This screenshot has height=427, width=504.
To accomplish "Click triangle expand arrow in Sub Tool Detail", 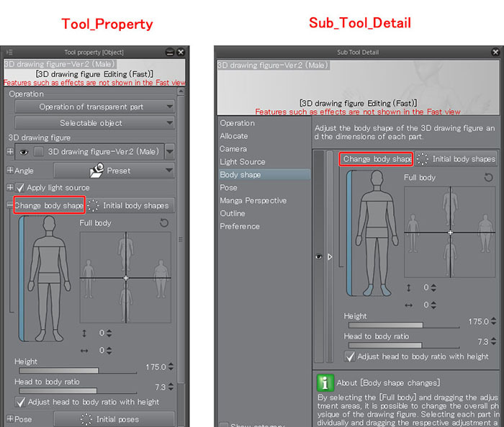I will click(x=330, y=256).
